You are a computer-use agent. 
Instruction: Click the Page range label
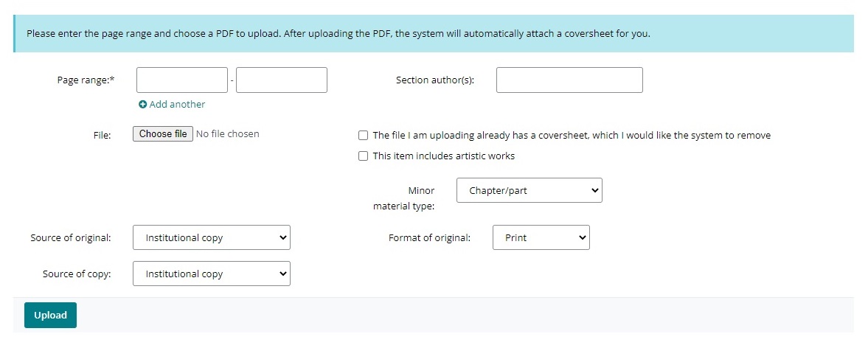click(86, 80)
